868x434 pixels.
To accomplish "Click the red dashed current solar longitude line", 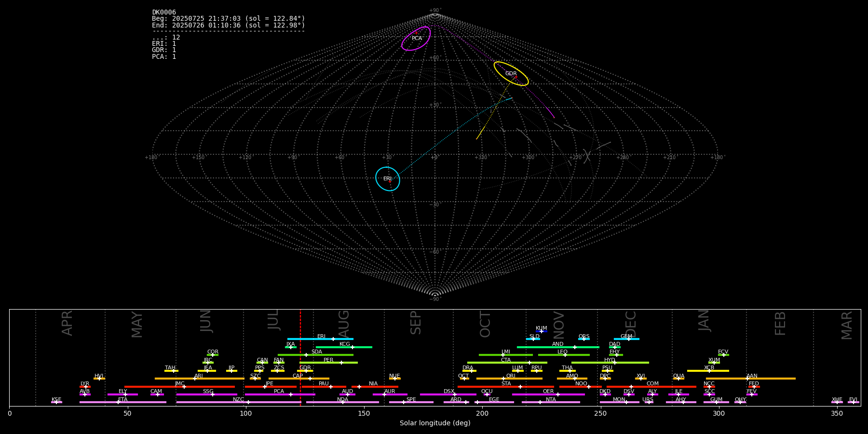I will pyautogui.click(x=300, y=357).
